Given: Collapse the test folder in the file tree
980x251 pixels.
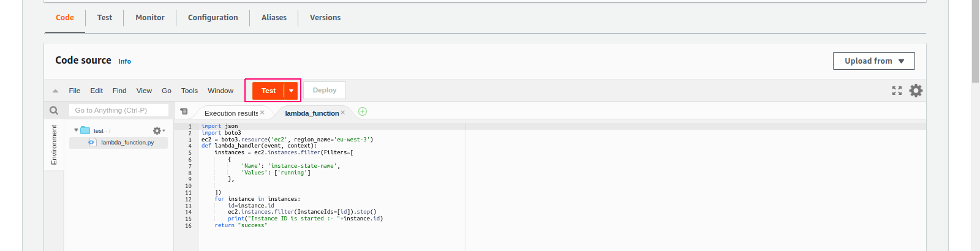Looking at the screenshot, I should click(76, 130).
